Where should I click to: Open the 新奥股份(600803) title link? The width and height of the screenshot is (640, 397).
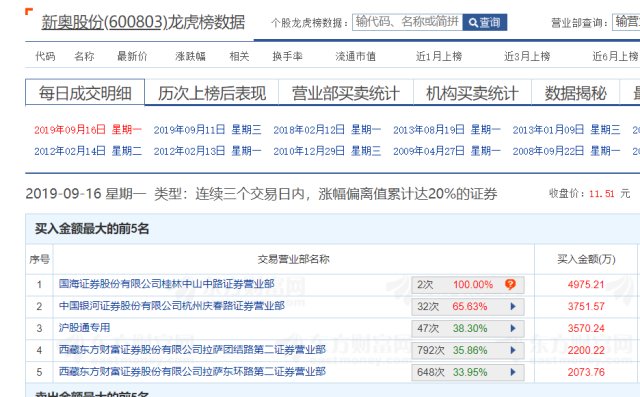point(104,22)
